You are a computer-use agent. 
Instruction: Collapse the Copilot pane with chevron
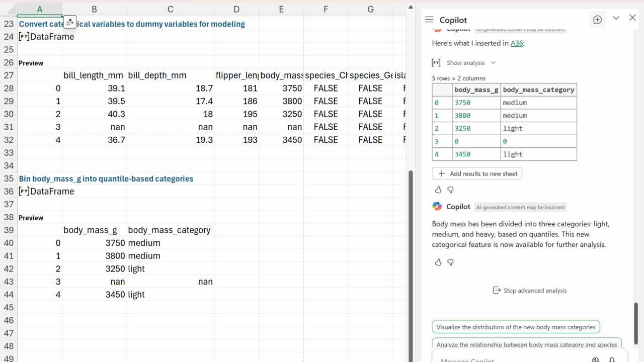[616, 18]
